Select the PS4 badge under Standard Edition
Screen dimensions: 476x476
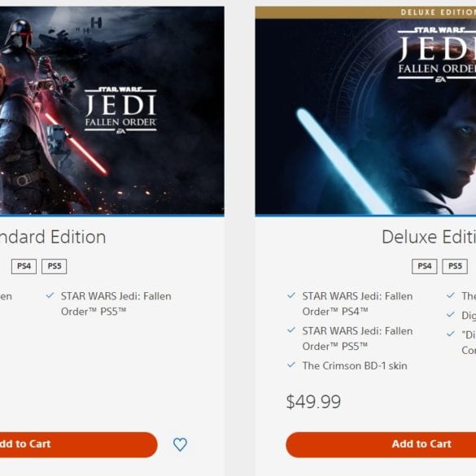[x=24, y=266]
